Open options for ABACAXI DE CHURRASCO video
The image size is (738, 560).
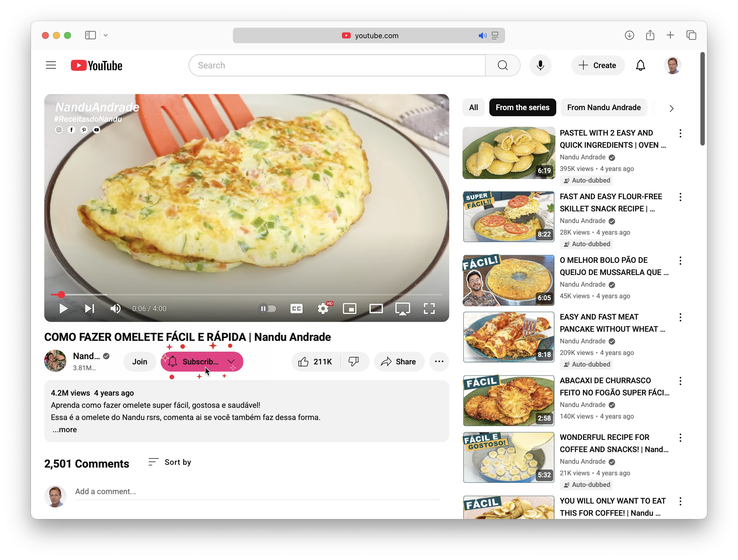(680, 382)
